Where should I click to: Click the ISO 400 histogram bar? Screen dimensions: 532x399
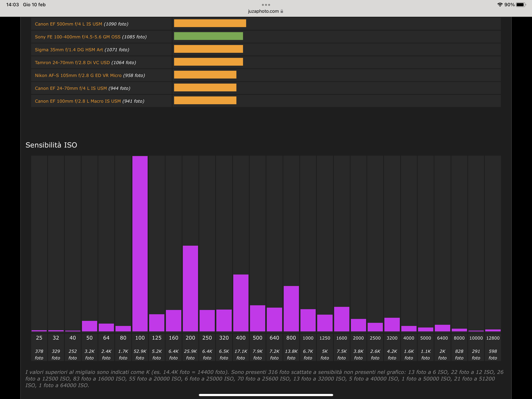click(x=241, y=303)
